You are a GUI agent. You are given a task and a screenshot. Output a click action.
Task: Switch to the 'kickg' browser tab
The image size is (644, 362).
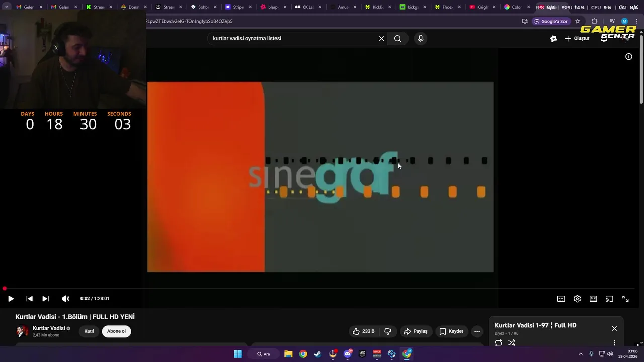tap(412, 7)
